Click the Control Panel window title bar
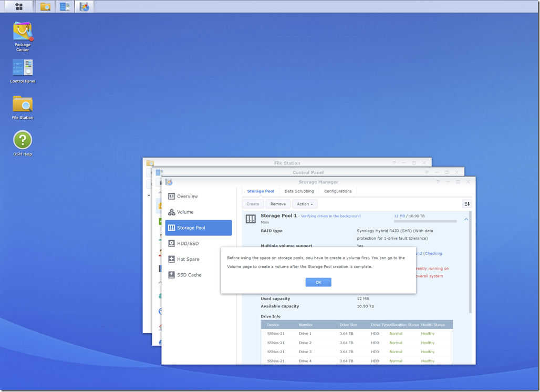This screenshot has height=392, width=540. coord(308,172)
